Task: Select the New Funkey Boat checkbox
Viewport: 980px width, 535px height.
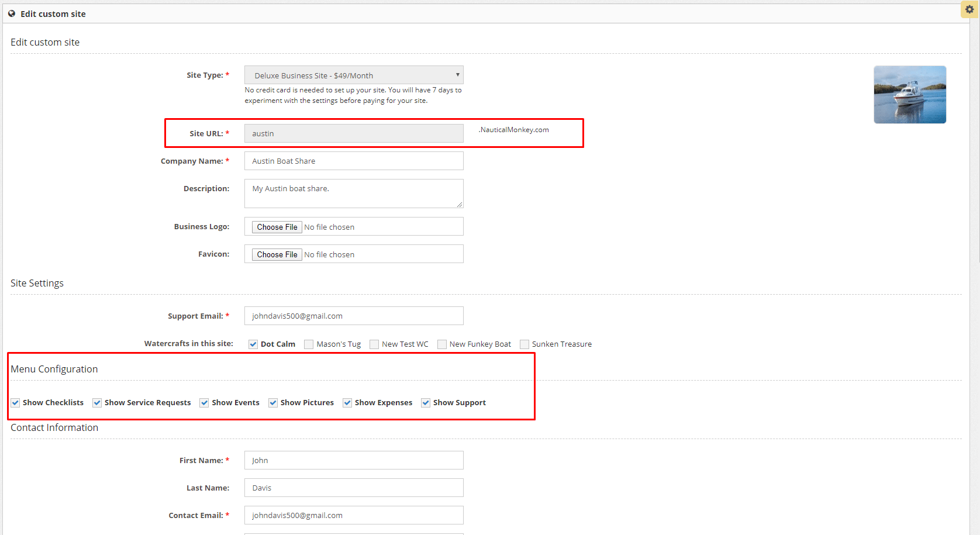Action: 442,344
